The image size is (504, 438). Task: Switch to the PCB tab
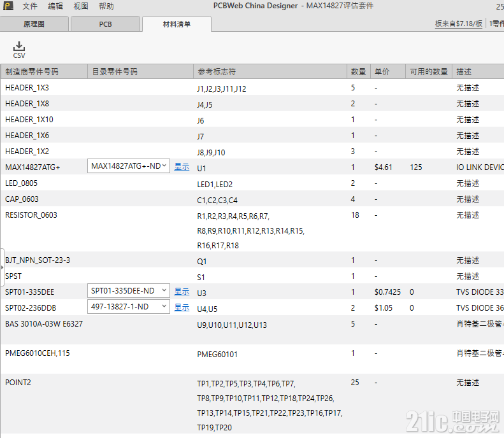click(105, 24)
